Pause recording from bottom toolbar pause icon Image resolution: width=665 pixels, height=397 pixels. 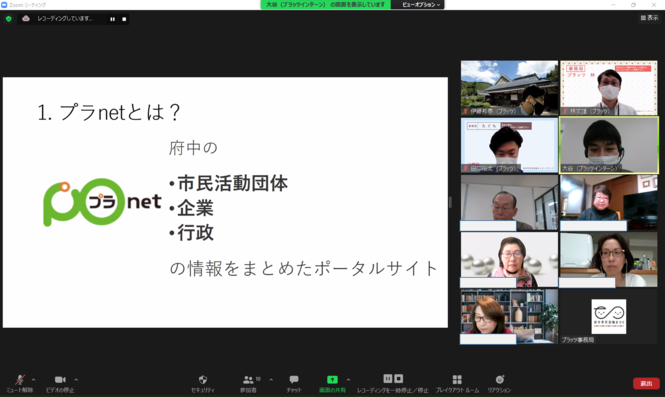point(388,378)
